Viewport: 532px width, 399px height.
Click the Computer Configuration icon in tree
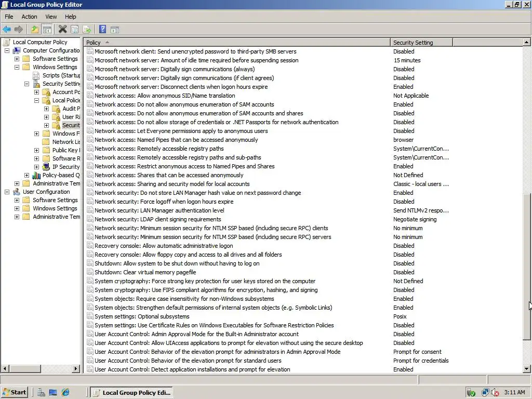tap(16, 50)
